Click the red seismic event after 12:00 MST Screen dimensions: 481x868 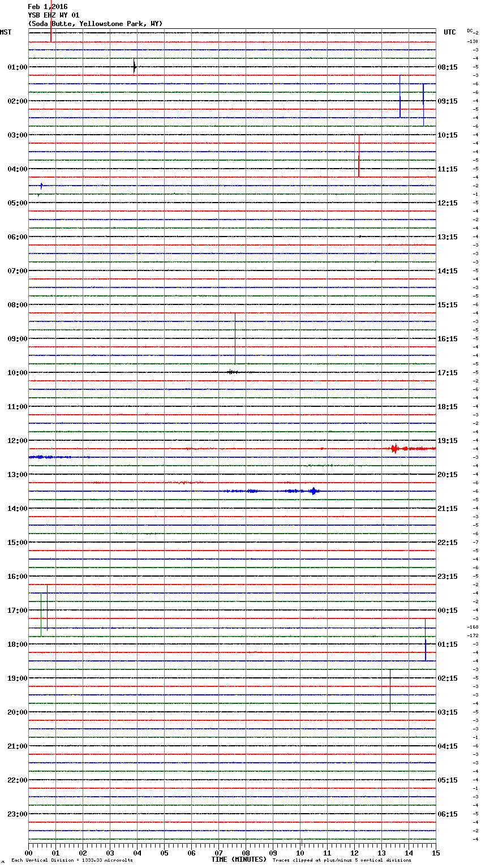pos(394,449)
